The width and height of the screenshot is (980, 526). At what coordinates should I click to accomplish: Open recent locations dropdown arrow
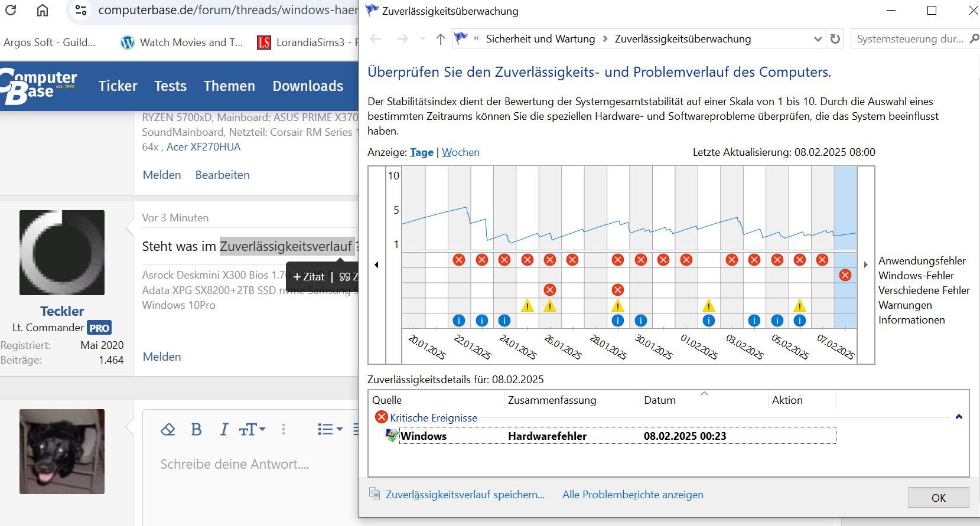pyautogui.click(x=422, y=39)
